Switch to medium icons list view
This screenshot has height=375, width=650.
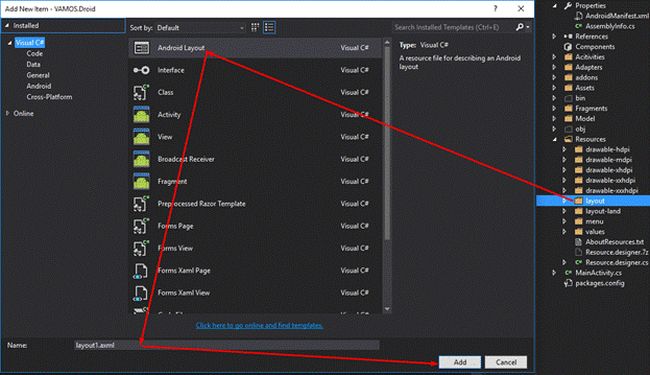pos(269,28)
